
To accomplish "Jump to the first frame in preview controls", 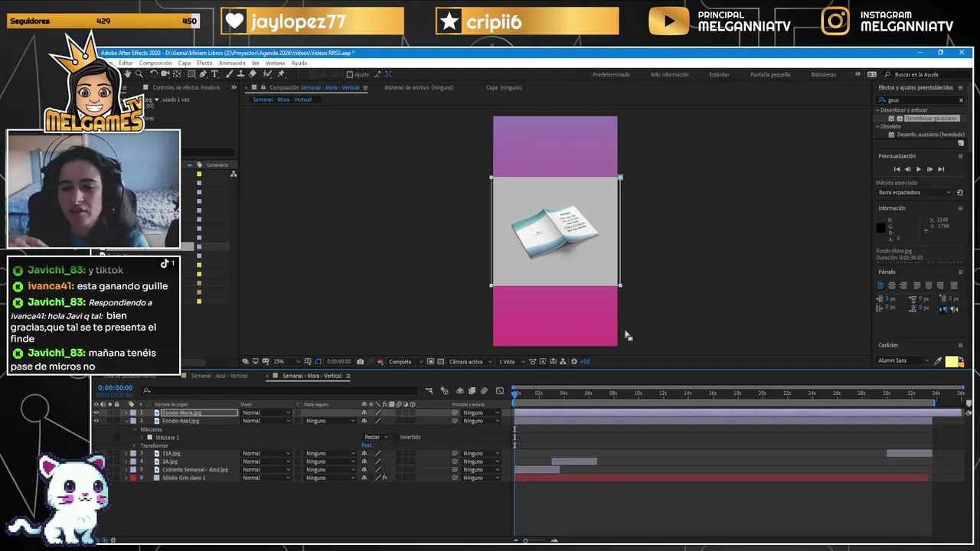I will [897, 169].
